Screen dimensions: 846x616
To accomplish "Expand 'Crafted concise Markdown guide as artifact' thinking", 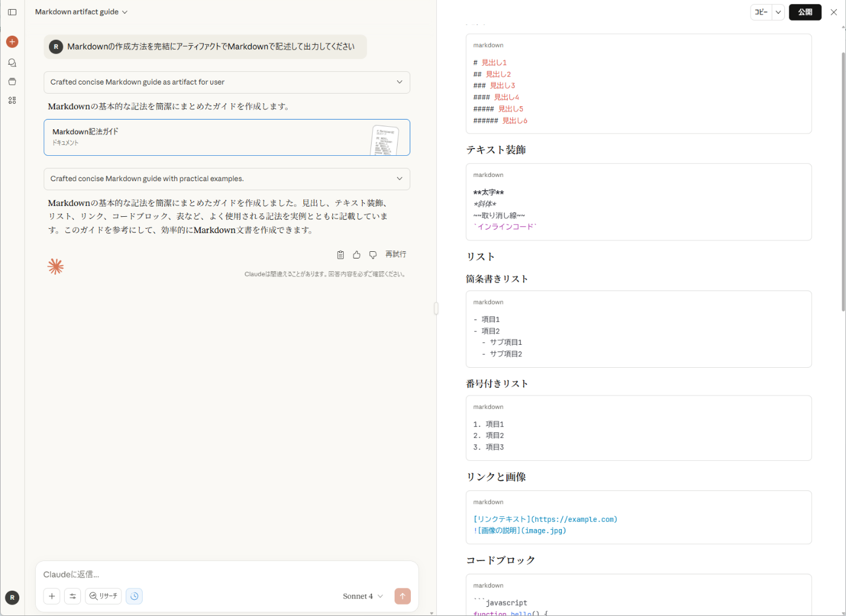I will [227, 82].
